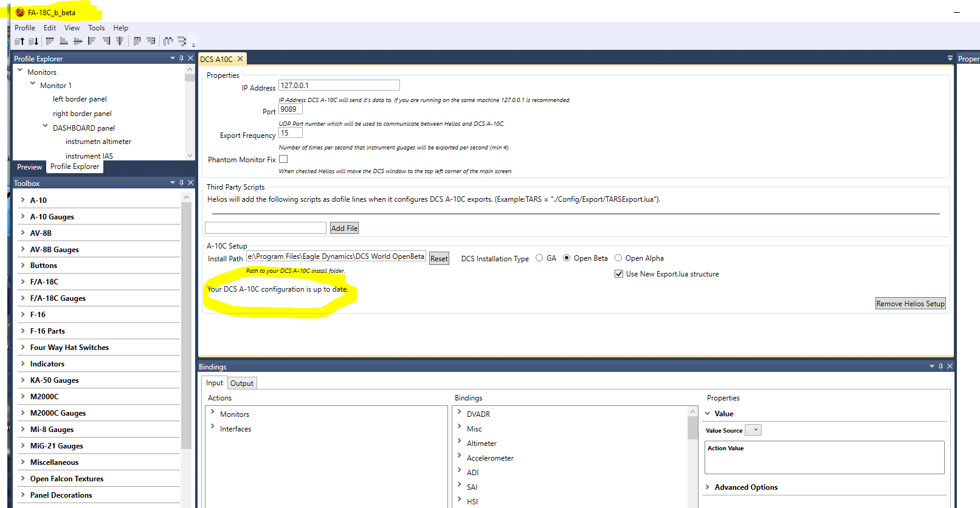Select the instrumetn altimeter tree item
This screenshot has width=980, height=508.
tap(98, 142)
